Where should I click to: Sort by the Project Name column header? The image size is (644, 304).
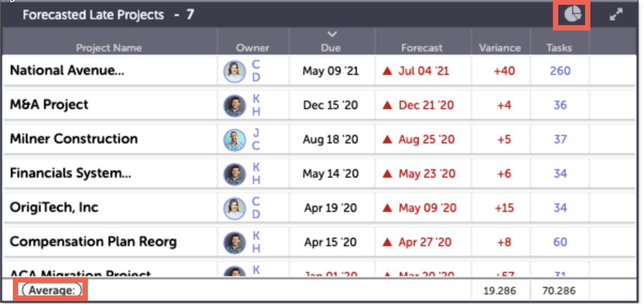click(109, 48)
